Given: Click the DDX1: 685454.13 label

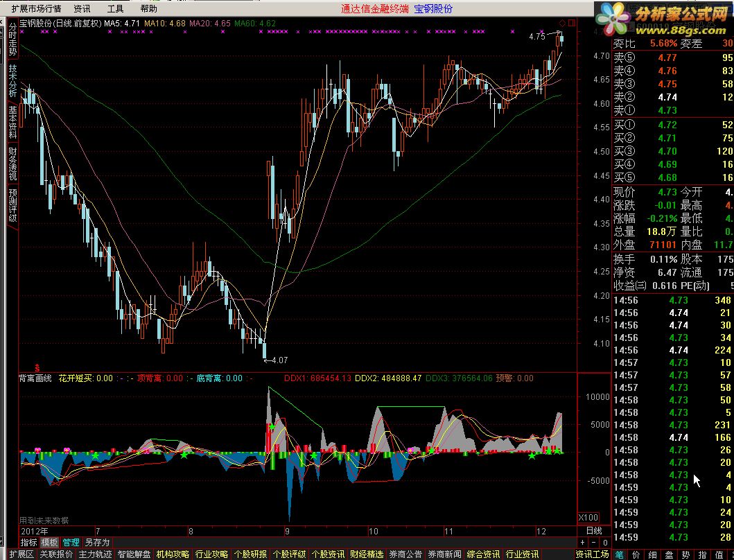Looking at the screenshot, I should [317, 378].
